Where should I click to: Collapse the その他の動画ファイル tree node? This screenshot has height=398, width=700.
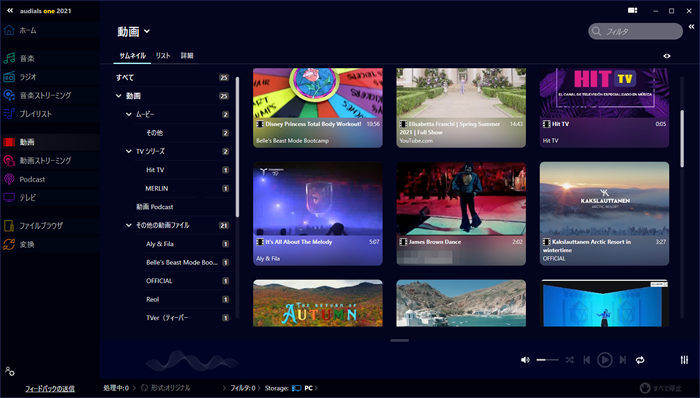coord(129,225)
